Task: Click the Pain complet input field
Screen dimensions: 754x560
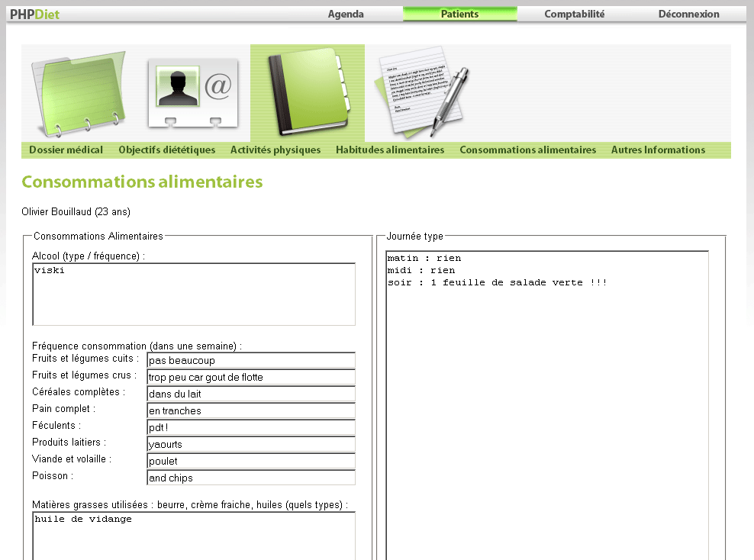Action: click(x=251, y=410)
